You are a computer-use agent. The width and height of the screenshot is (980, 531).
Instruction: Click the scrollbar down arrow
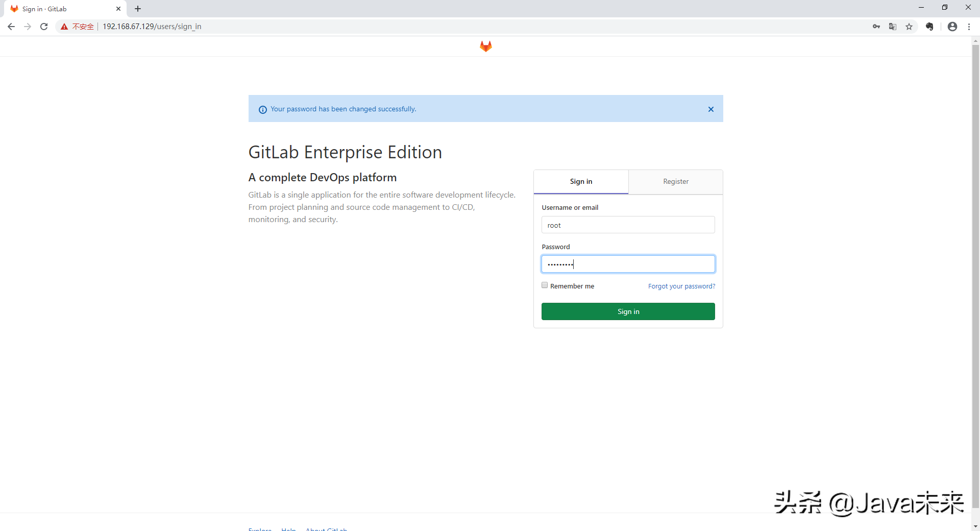(975, 526)
